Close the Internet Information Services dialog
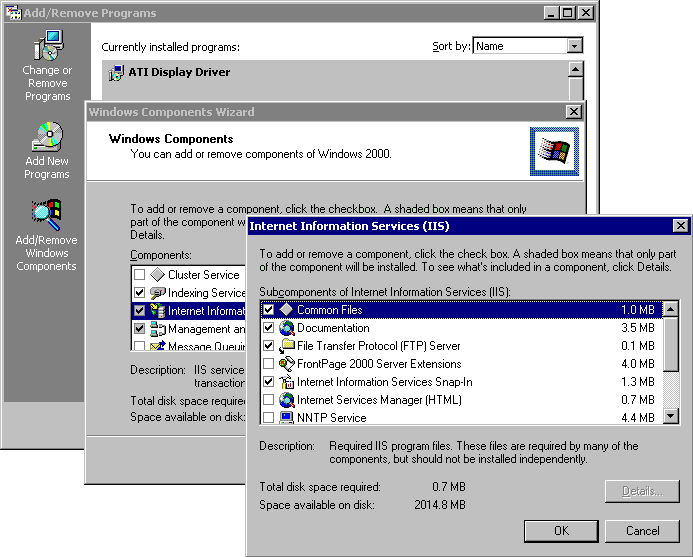693x557 pixels. [680, 226]
